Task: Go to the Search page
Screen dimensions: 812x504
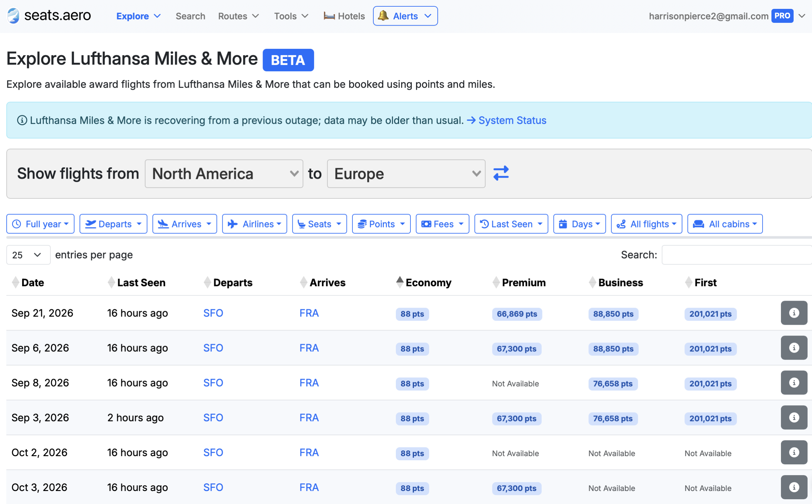Action: pos(190,16)
